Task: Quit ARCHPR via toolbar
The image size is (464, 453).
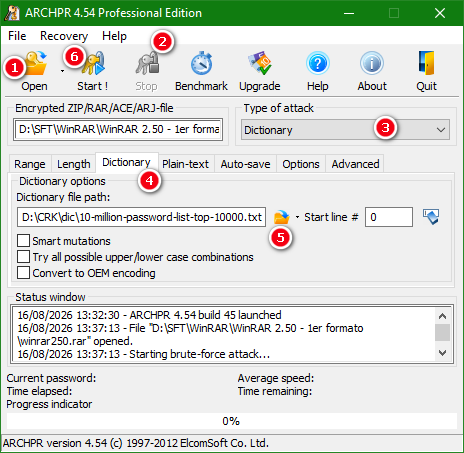Action: [426, 71]
